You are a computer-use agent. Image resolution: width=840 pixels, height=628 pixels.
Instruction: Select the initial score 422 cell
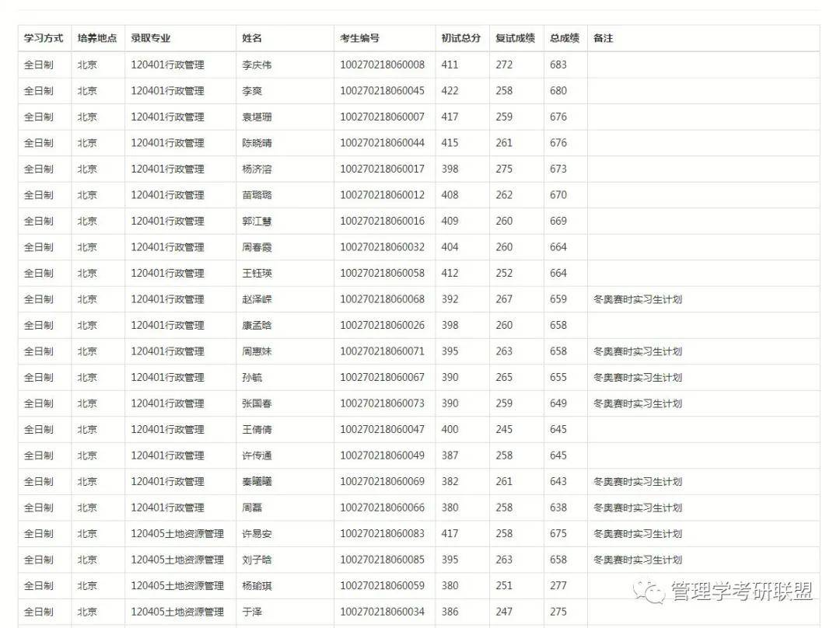450,91
